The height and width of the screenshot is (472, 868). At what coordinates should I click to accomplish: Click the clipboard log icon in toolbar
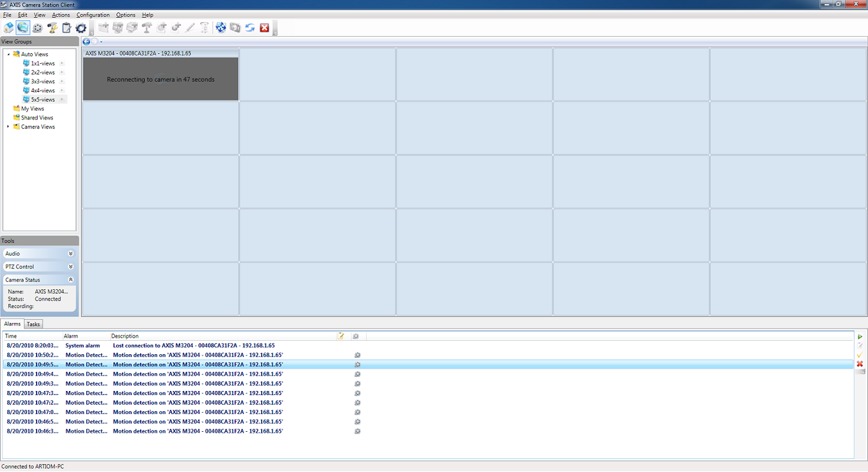pos(66,27)
